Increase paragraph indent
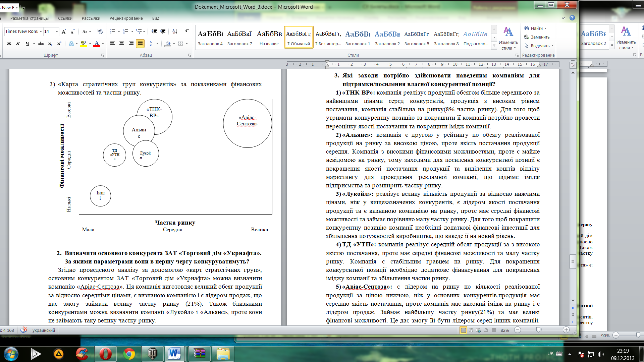The width and height of the screenshot is (644, 362). coord(163,32)
